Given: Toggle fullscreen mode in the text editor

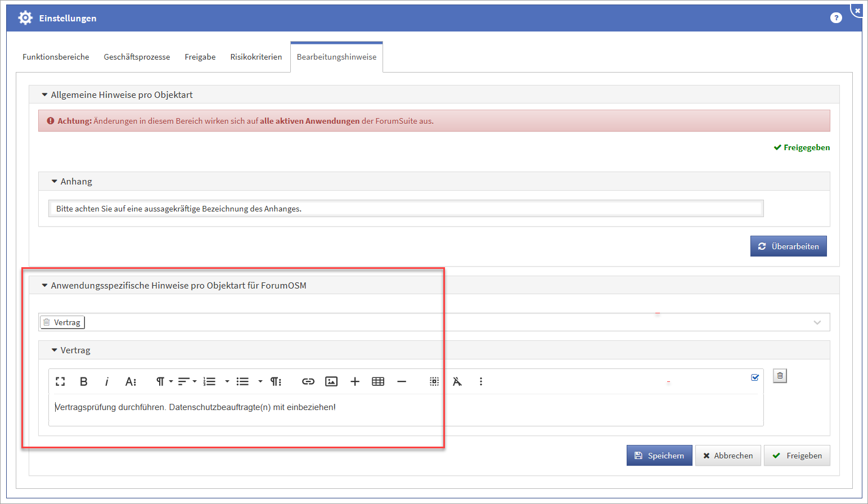Looking at the screenshot, I should click(x=60, y=381).
